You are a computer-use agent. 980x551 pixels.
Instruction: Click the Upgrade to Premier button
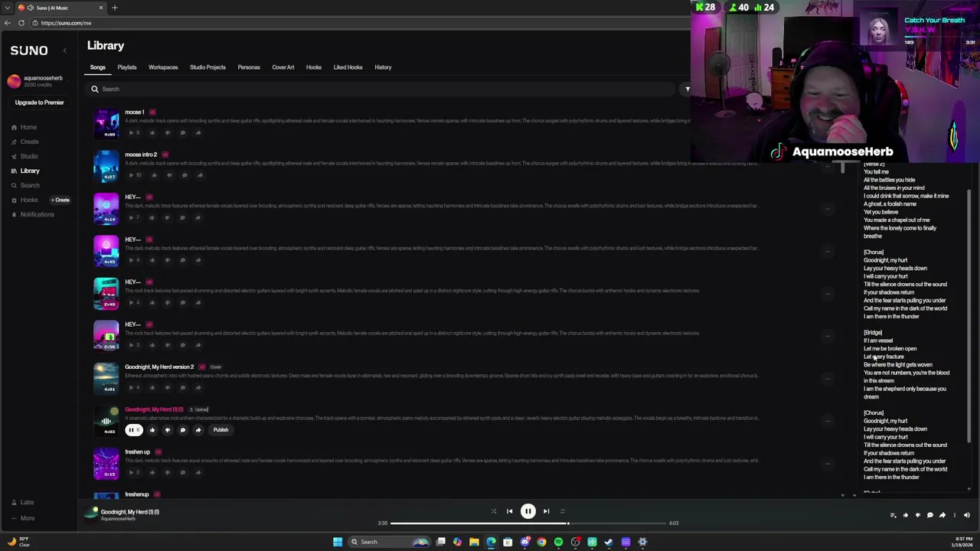coord(39,103)
